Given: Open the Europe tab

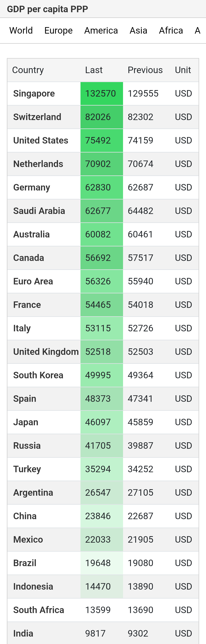Looking at the screenshot, I should [58, 31].
